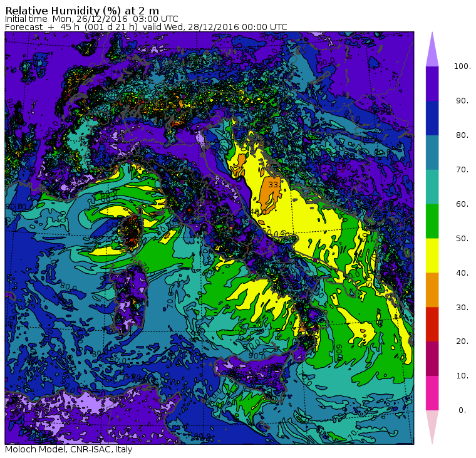Click the 'Moloch Model, CNR-ISAC, Italy' credit
The height and width of the screenshot is (458, 476).
tap(69, 449)
